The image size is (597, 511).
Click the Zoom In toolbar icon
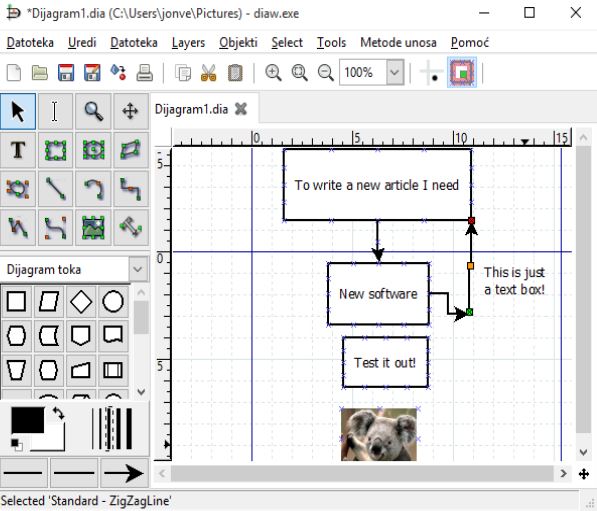(273, 72)
